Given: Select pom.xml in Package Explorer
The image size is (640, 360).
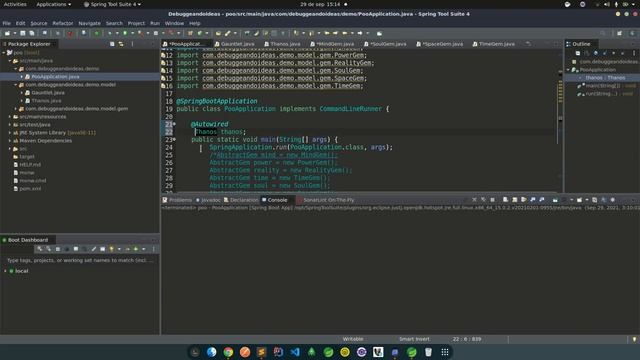Looking at the screenshot, I should point(30,189).
